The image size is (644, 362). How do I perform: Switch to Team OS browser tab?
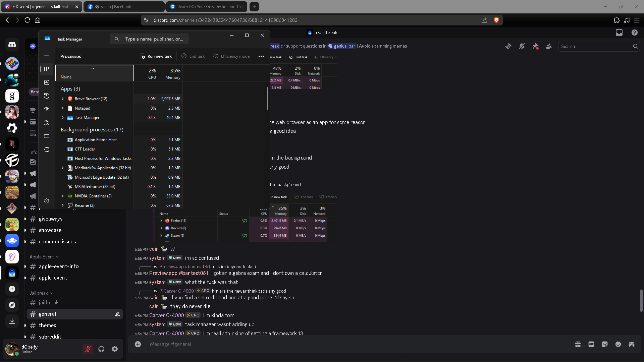(206, 7)
